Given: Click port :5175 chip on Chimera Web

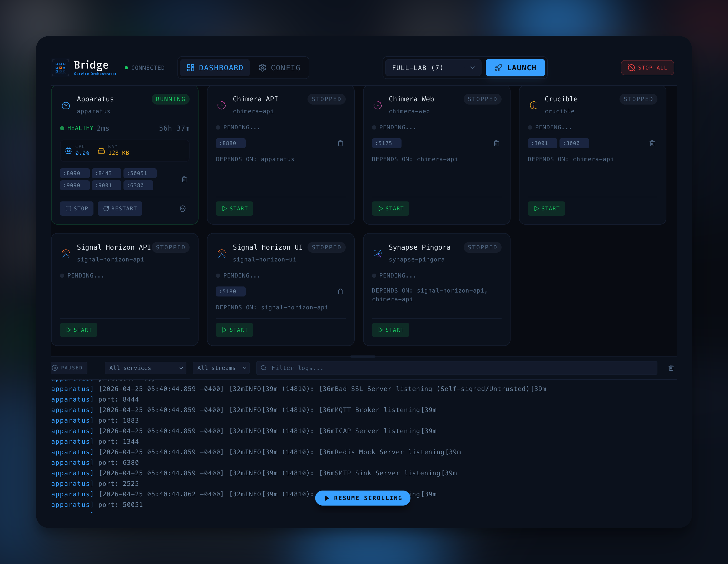Looking at the screenshot, I should pos(387,143).
